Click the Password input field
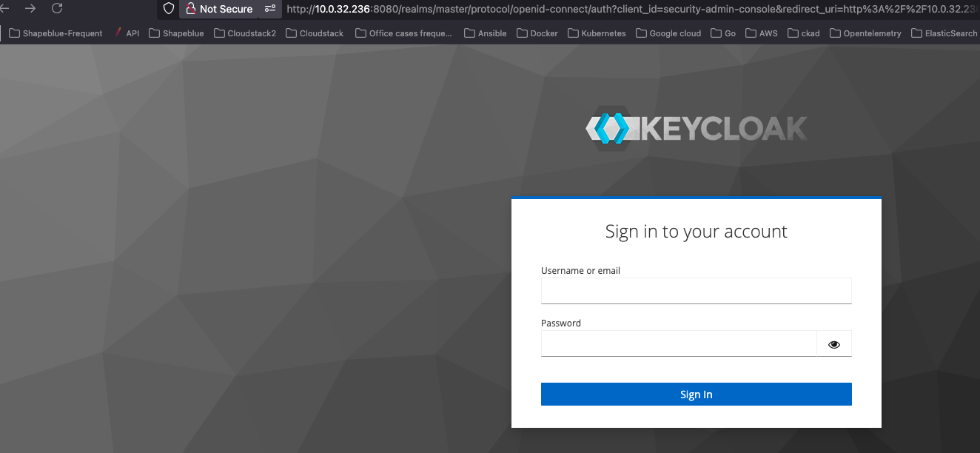 click(678, 344)
